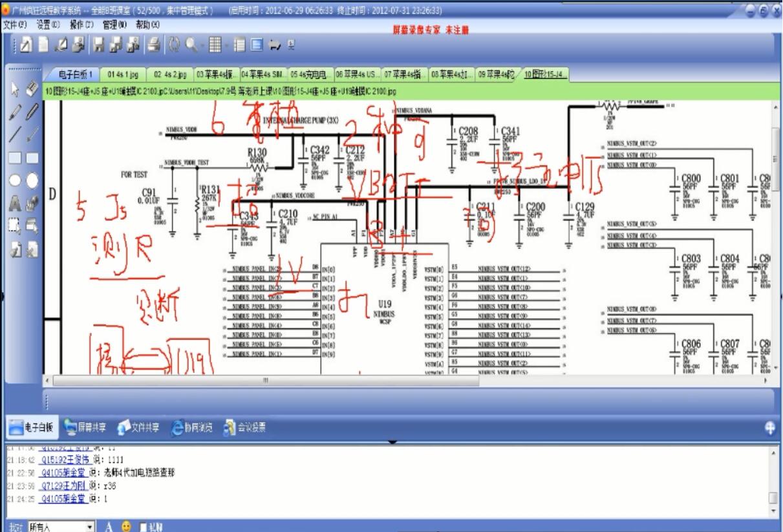This screenshot has height=532, width=783.
Task: Select the bottom 电子白板 panel button
Action: (x=33, y=428)
